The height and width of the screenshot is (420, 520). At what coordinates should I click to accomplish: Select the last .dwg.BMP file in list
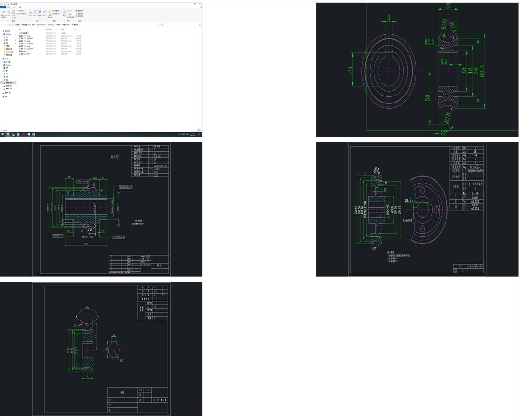point(25,54)
